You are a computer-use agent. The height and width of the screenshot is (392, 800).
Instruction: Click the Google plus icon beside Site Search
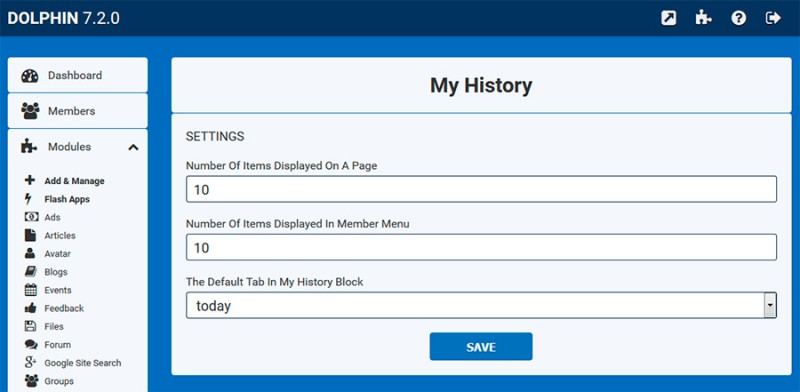pyautogui.click(x=31, y=362)
